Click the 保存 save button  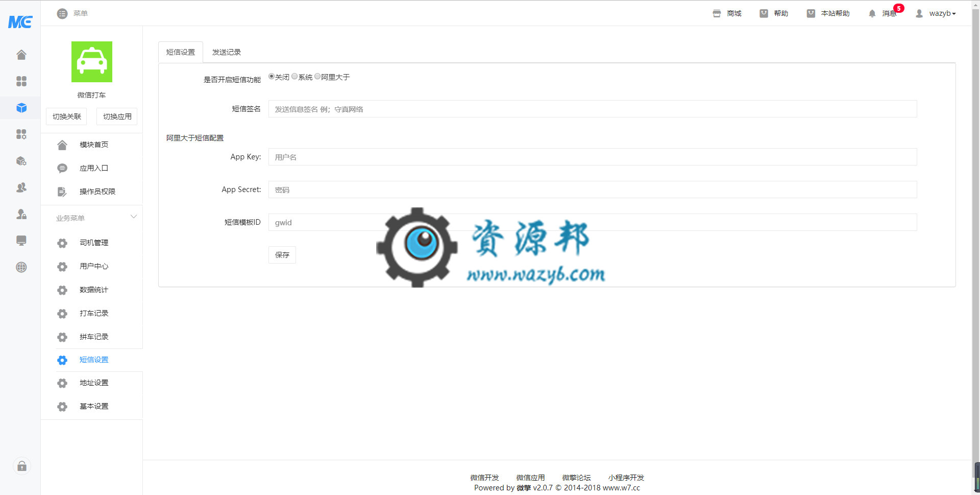point(282,255)
